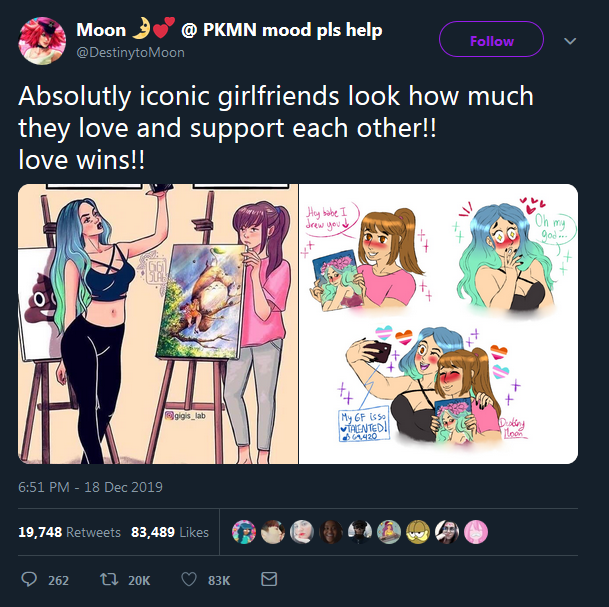The width and height of the screenshot is (609, 607).
Task: Like the tweet with the heart icon
Action: pos(189,579)
